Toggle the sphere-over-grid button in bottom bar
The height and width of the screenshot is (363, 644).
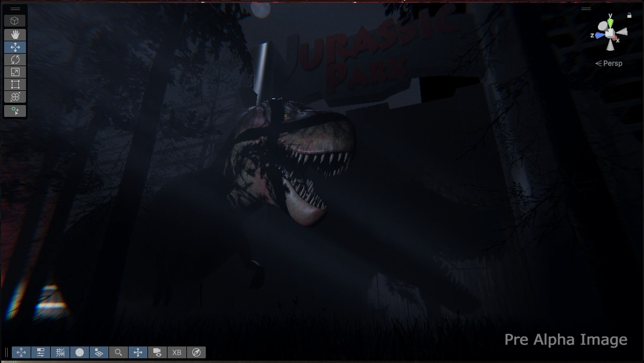99,352
